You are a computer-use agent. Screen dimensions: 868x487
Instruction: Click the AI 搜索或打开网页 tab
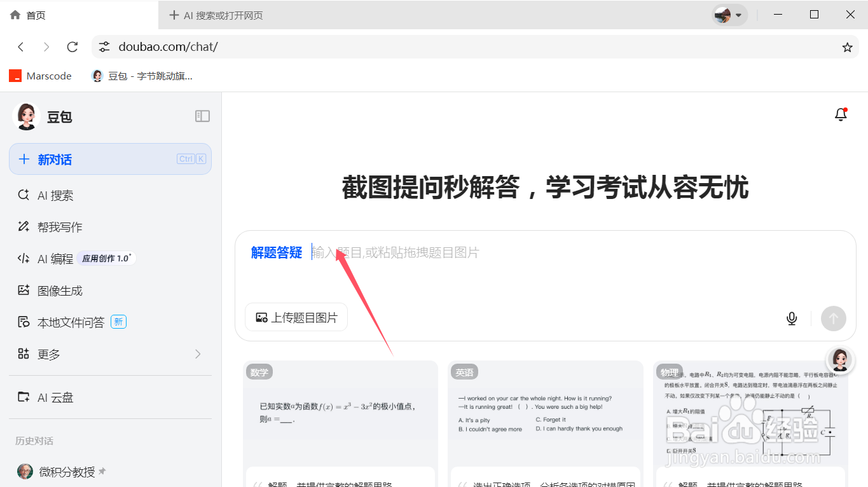[x=223, y=15]
